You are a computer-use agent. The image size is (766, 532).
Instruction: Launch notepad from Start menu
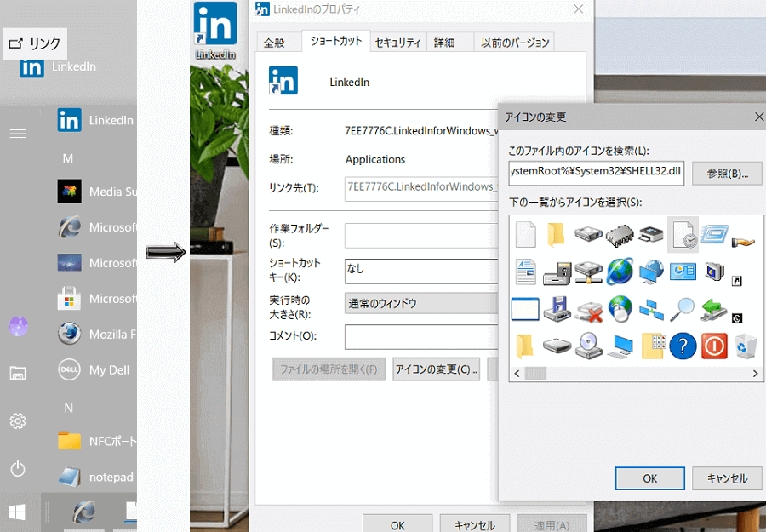[96, 477]
